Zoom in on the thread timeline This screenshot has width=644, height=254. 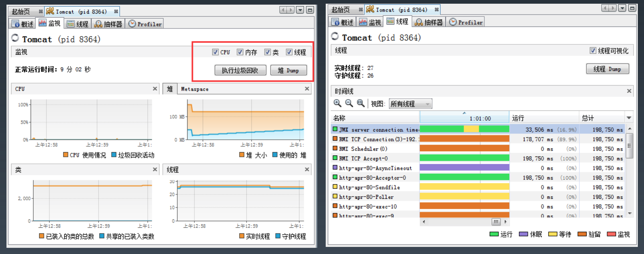click(x=337, y=103)
